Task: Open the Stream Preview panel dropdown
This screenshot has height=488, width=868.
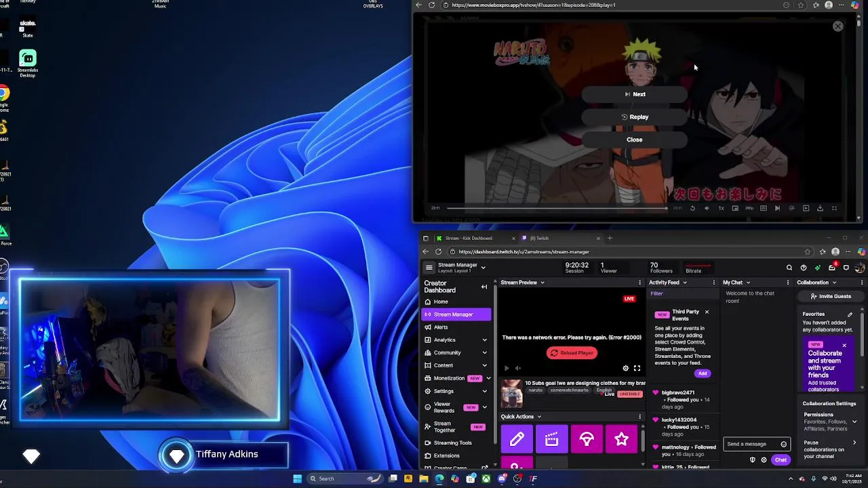Action: tap(542, 283)
